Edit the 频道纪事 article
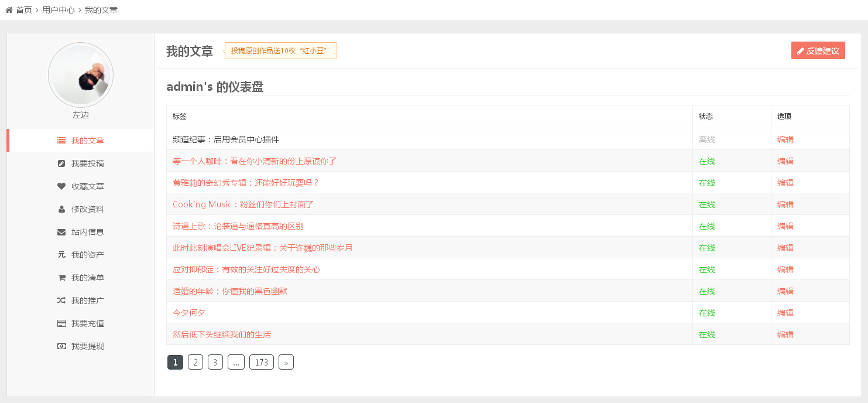The image size is (868, 403). coord(785,139)
